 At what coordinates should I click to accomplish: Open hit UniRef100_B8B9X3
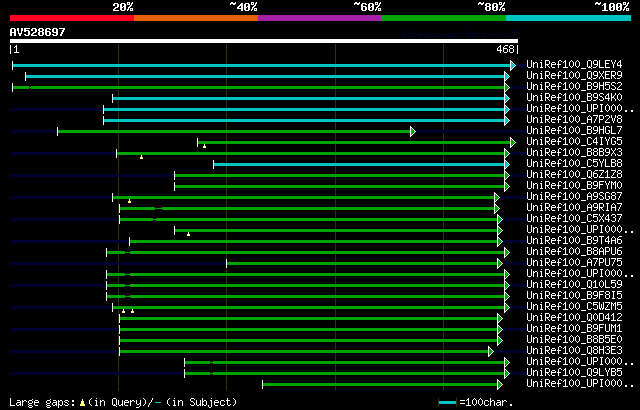point(574,153)
